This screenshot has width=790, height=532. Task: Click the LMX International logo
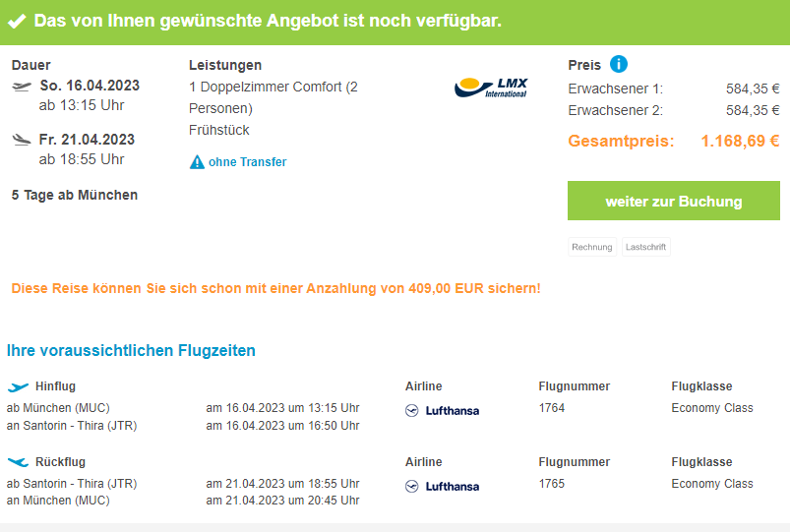point(491,87)
